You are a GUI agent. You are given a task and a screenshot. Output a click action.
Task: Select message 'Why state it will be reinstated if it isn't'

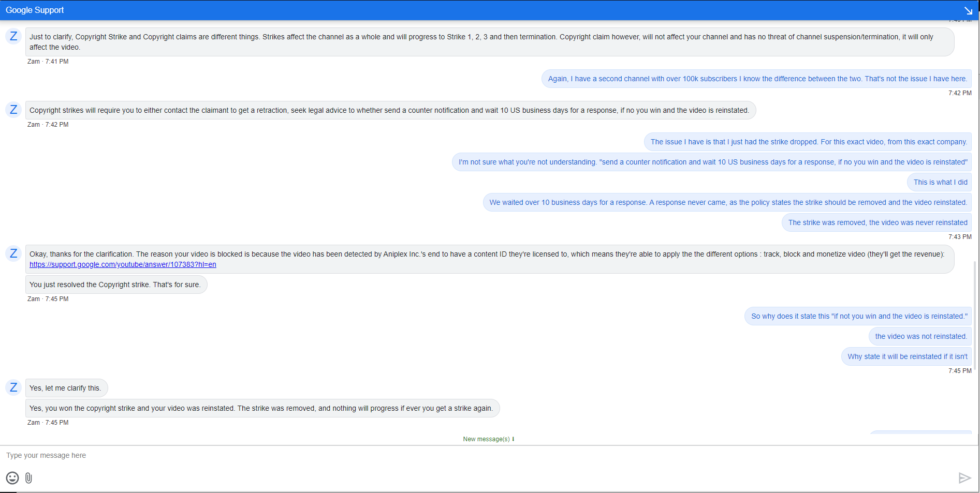907,356
